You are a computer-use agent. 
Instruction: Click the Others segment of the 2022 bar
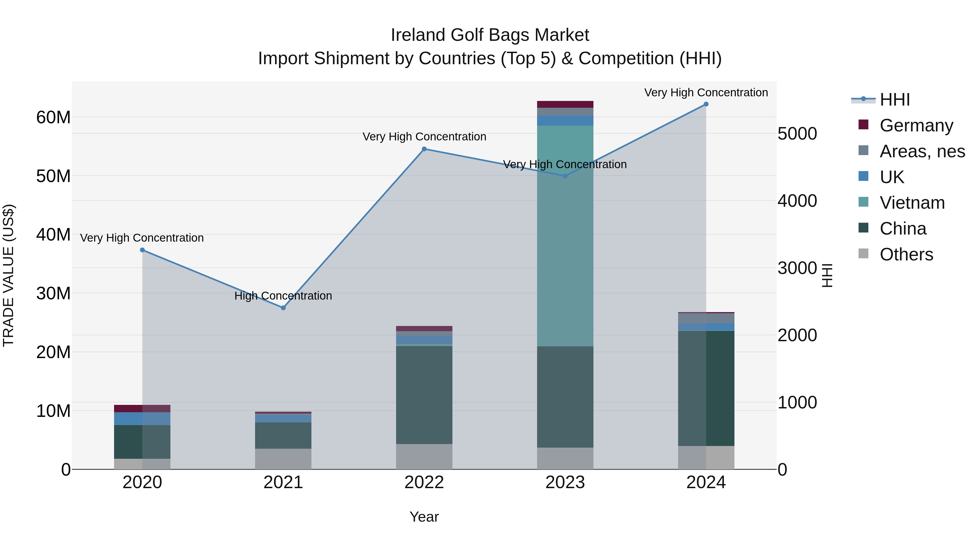pyautogui.click(x=424, y=457)
